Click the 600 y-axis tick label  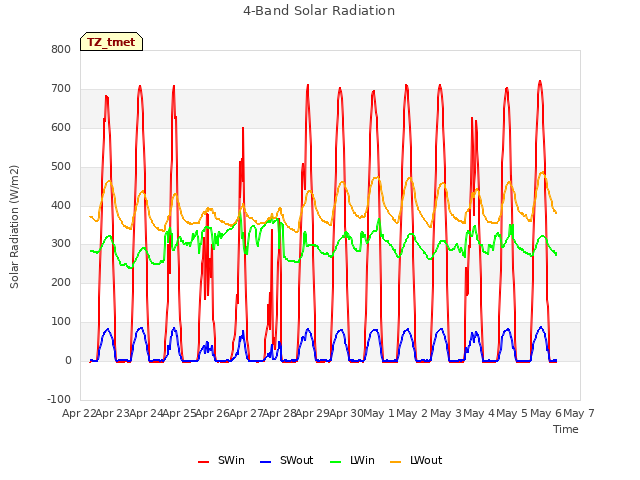coord(61,128)
